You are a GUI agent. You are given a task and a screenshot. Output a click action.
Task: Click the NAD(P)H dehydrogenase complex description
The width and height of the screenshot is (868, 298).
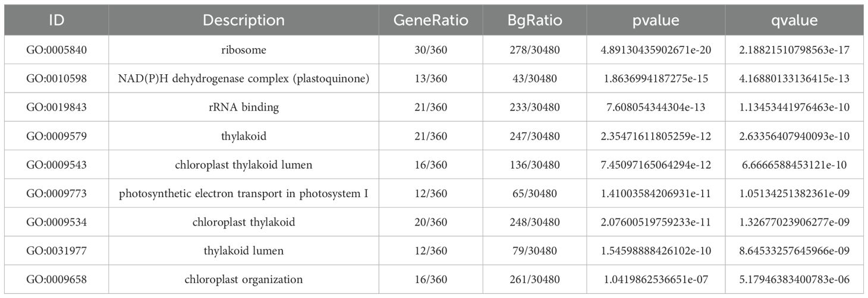click(244, 79)
